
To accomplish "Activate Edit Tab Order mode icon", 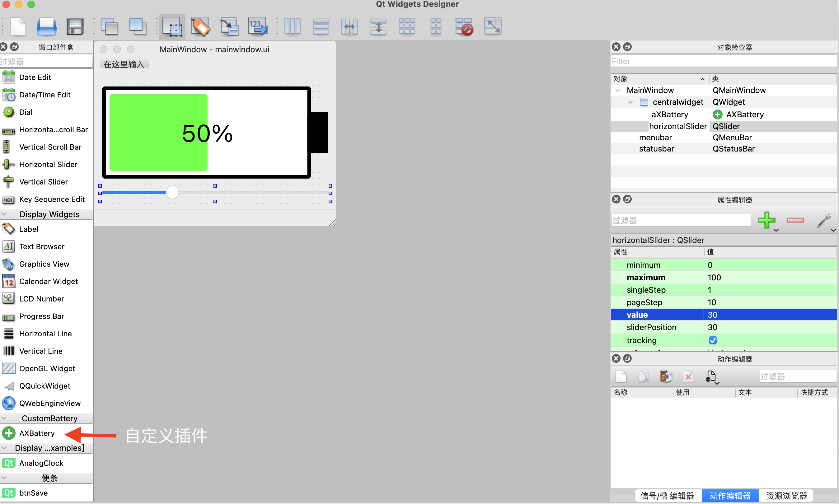I will pos(258,26).
